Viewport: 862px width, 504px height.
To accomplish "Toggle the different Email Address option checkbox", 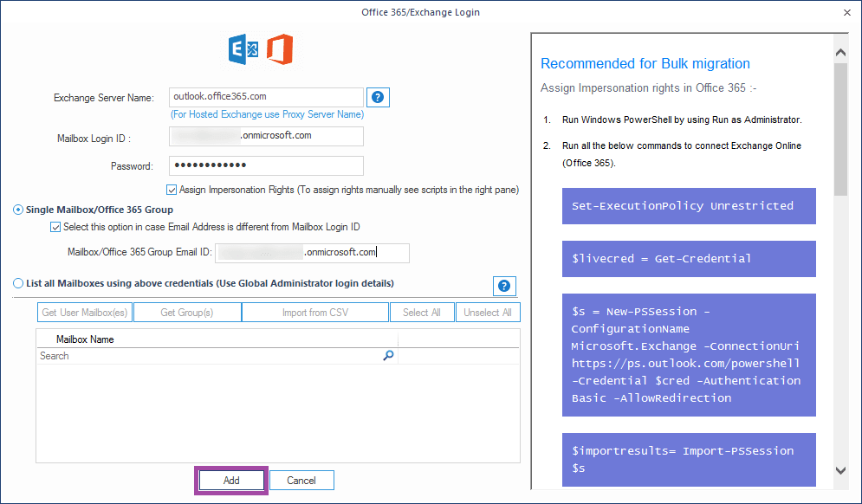I will (x=55, y=227).
